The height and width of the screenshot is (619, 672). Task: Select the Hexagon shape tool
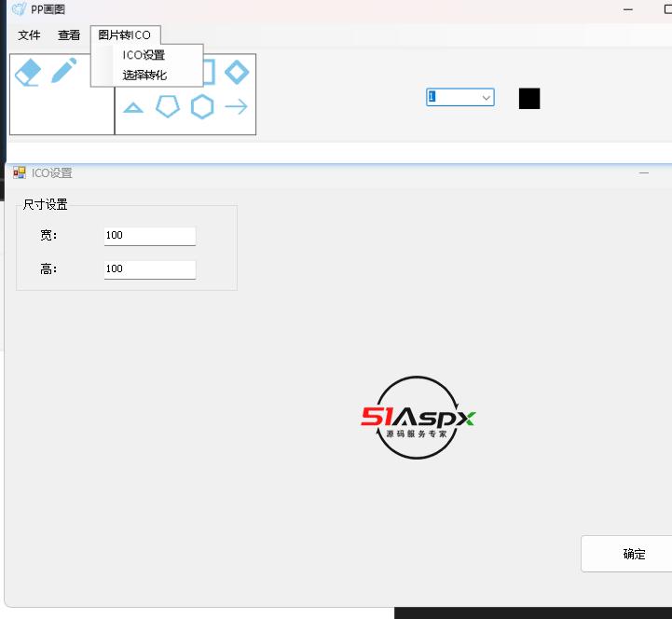click(202, 106)
